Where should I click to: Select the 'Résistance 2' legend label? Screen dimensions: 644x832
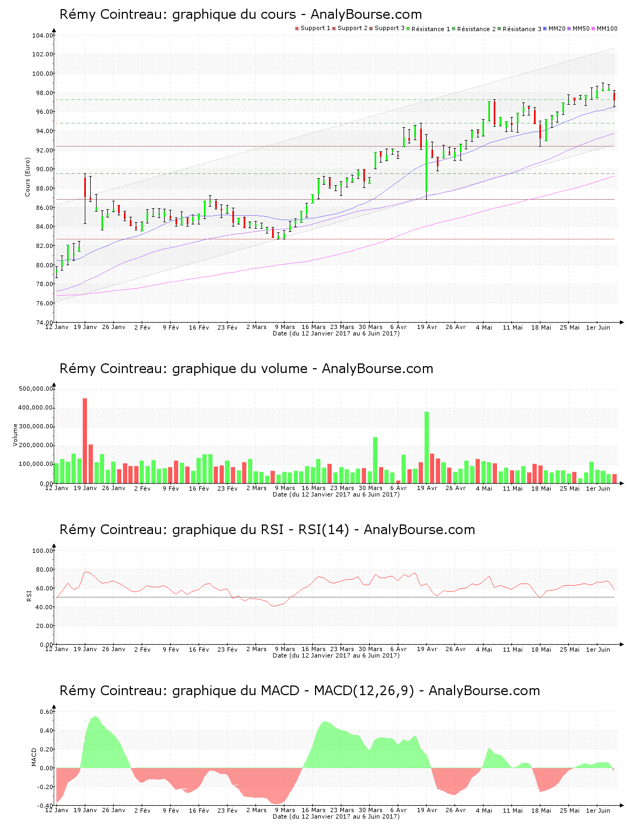click(477, 29)
